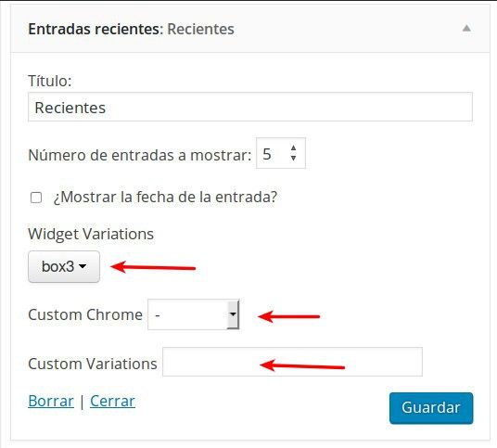The image size is (497, 448).
Task: Click the Custom Chrome select arrow button
Action: pos(233,314)
